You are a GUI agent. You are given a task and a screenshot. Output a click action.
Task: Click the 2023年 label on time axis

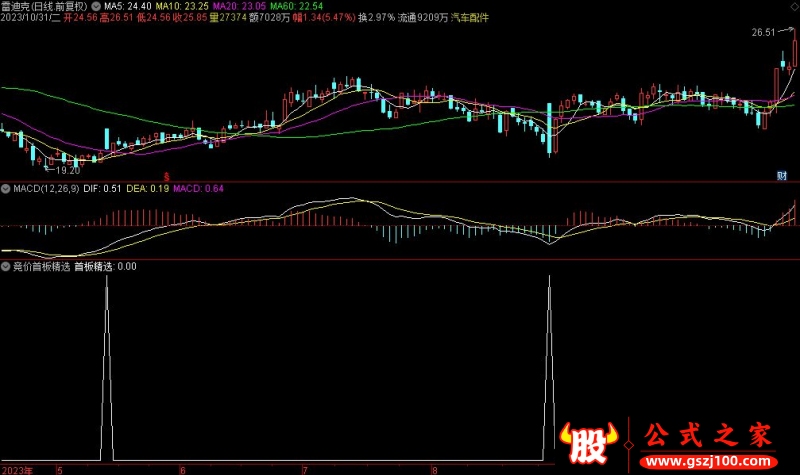pos(17,470)
